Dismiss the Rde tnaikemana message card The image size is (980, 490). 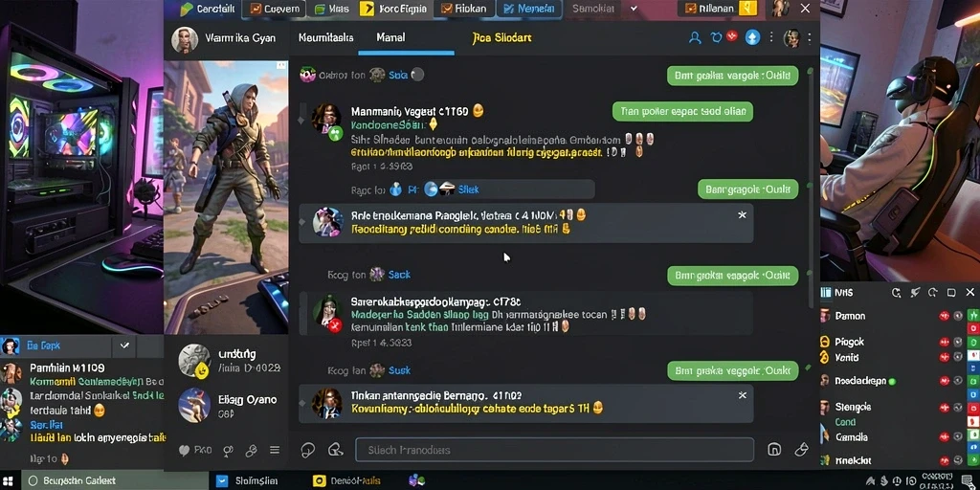pyautogui.click(x=742, y=215)
